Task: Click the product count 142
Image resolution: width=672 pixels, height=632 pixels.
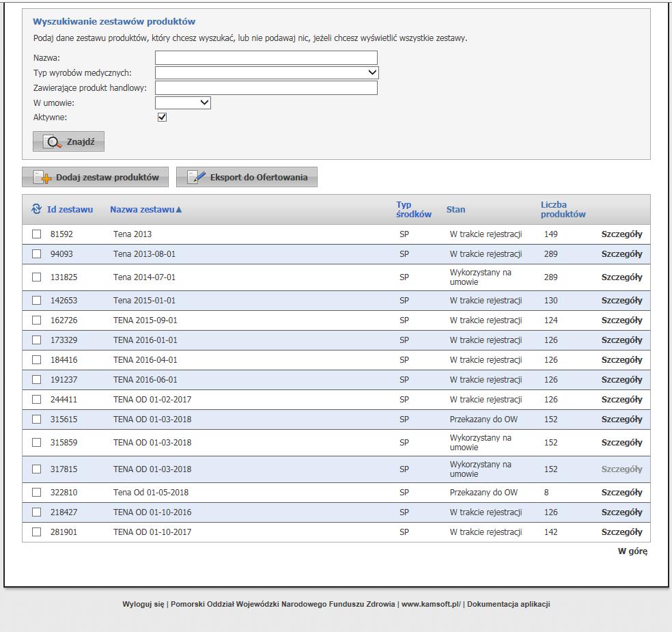Action: tap(550, 532)
